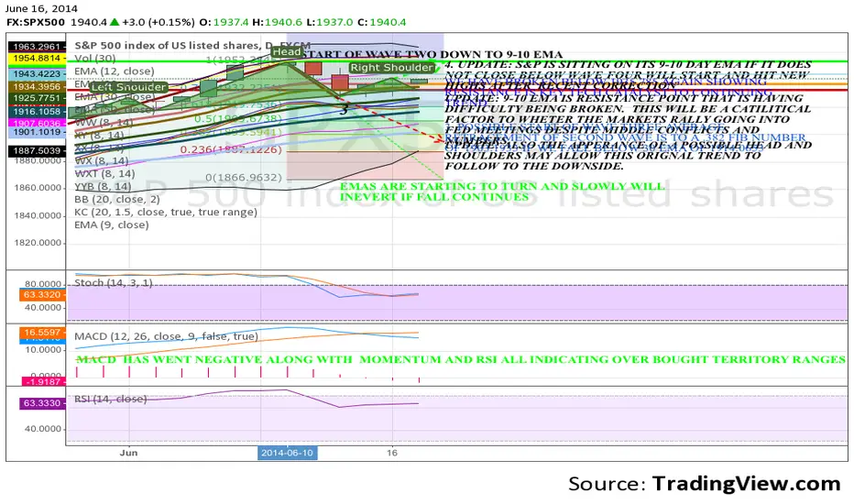Click the BB (20, close, 2) legend

coord(117,200)
